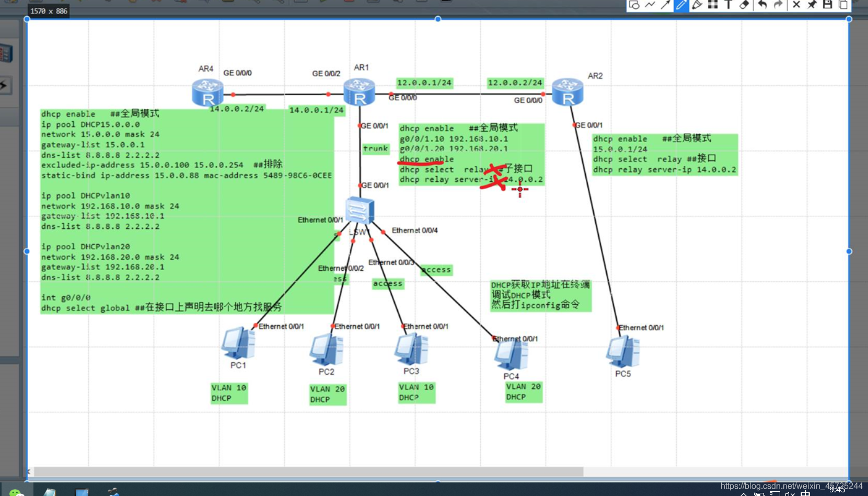Save the screenshot to a file
Image resolution: width=868 pixels, height=496 pixels.
(x=828, y=5)
